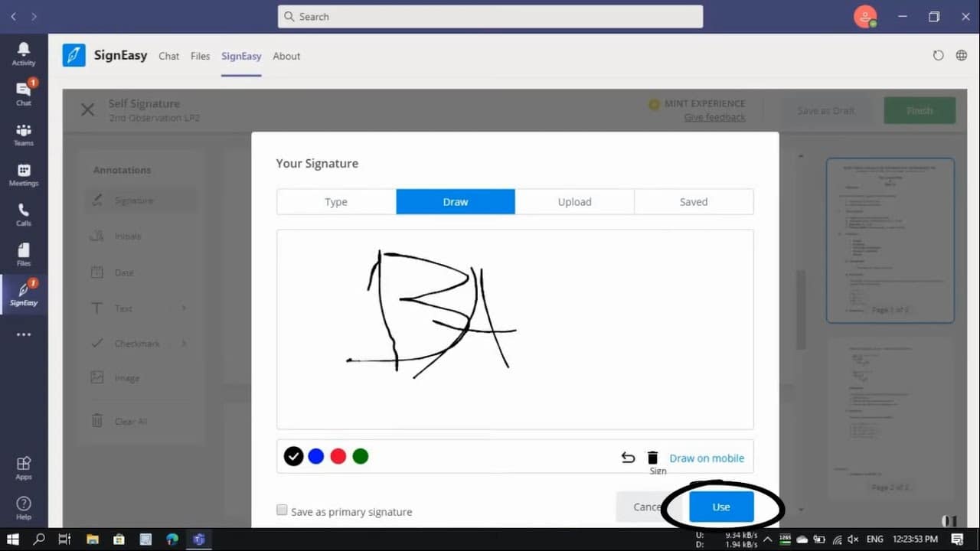Switch to the Saved signature tab

[694, 202]
